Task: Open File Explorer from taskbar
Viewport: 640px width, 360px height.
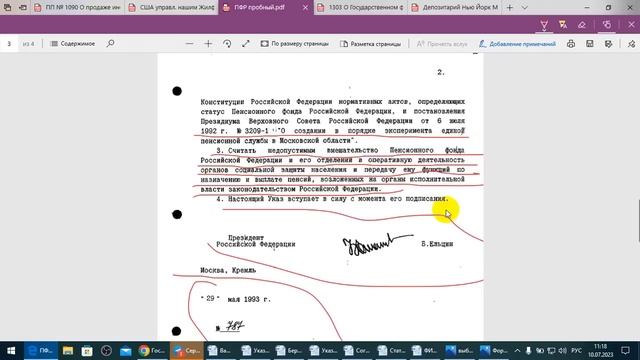Action: point(68,351)
